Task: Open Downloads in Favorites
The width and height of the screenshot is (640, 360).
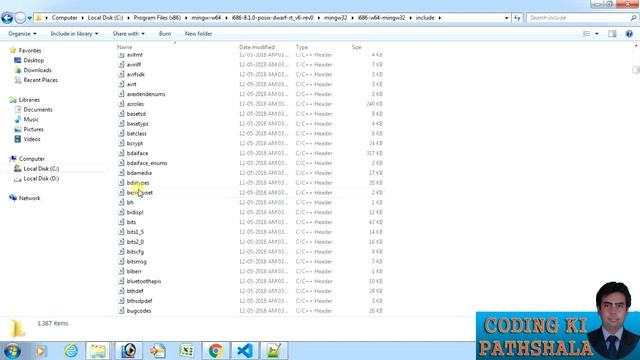Action: [37, 70]
